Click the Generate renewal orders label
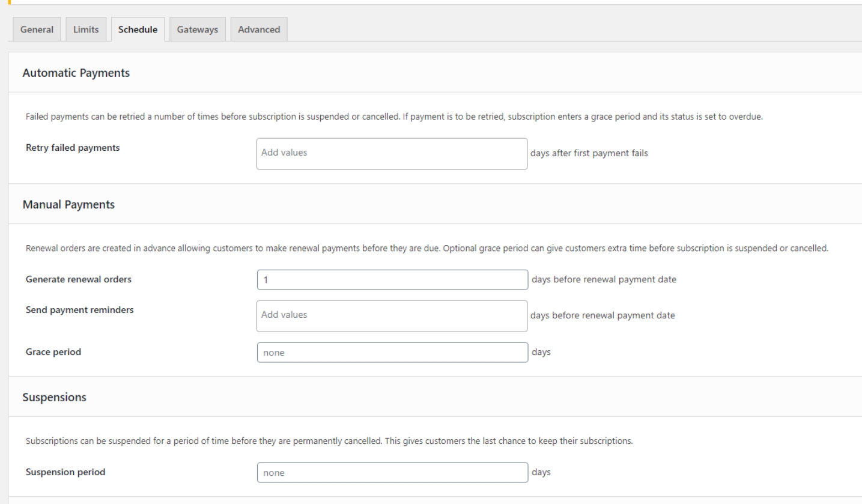Screen dimensions: 862x504 (79, 280)
